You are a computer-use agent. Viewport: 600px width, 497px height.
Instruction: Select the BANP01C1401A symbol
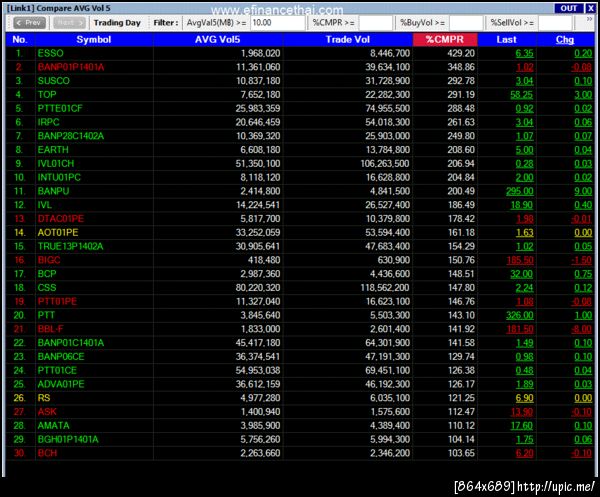(71, 342)
